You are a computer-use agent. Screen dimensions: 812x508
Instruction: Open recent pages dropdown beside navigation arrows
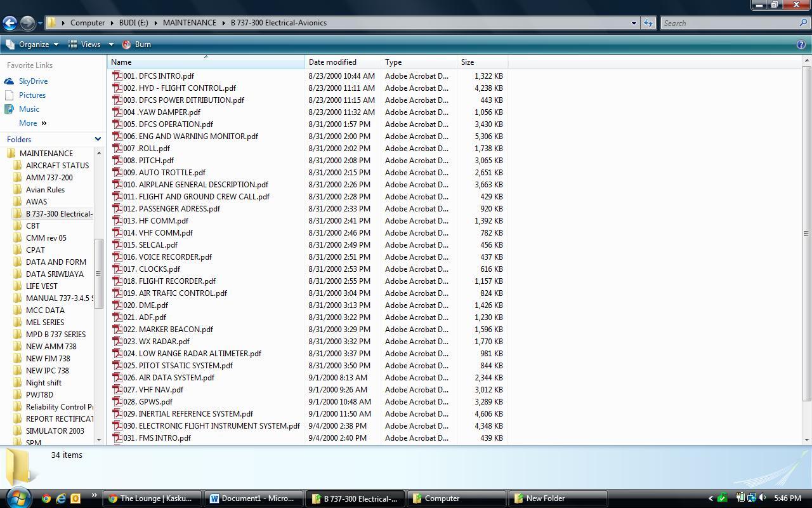39,23
